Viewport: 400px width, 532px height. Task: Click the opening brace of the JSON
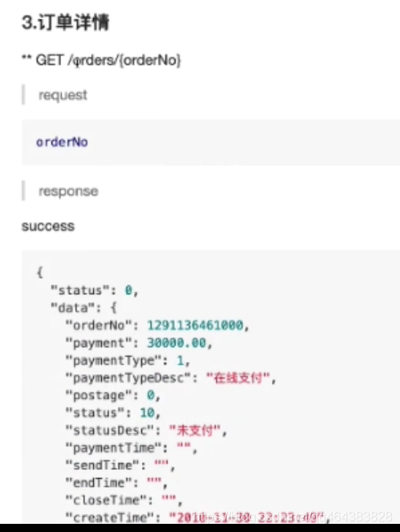[40, 272]
